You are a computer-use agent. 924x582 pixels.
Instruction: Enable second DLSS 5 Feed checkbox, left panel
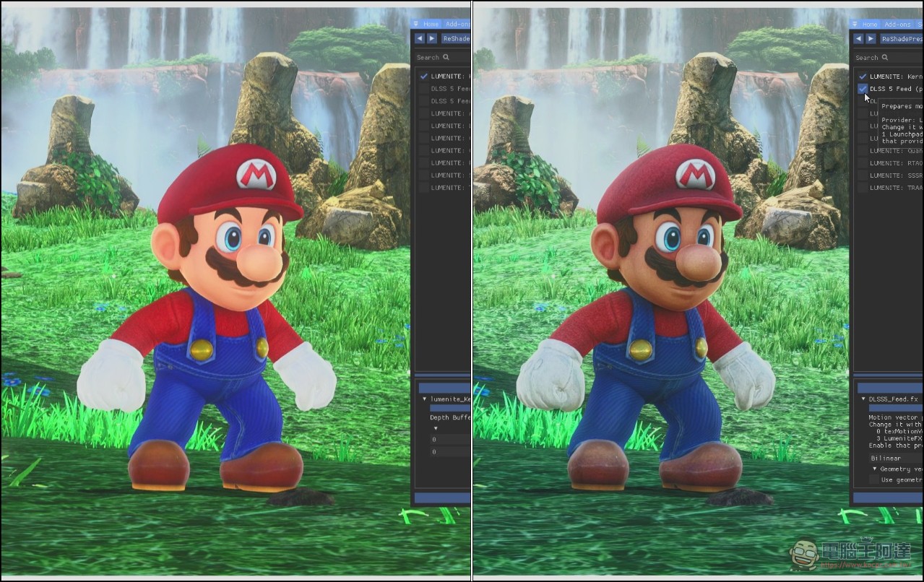(x=423, y=101)
